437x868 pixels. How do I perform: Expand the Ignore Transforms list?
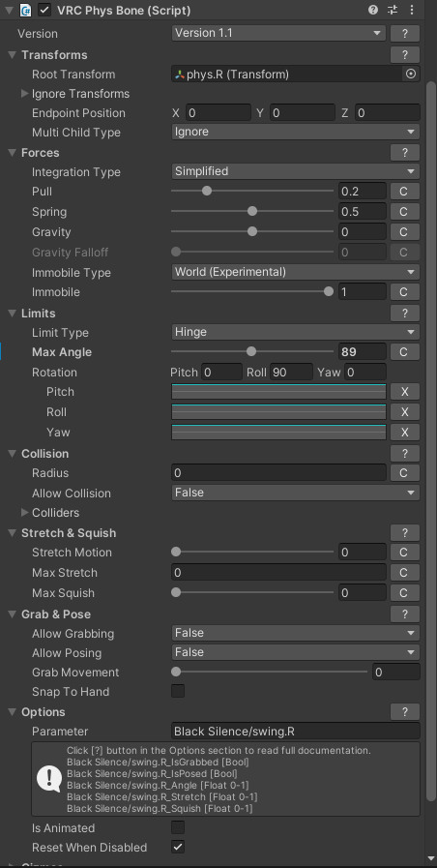click(24, 94)
